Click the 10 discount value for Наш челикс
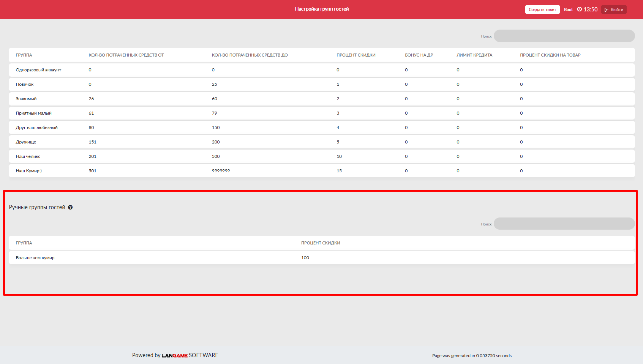 coord(339,156)
